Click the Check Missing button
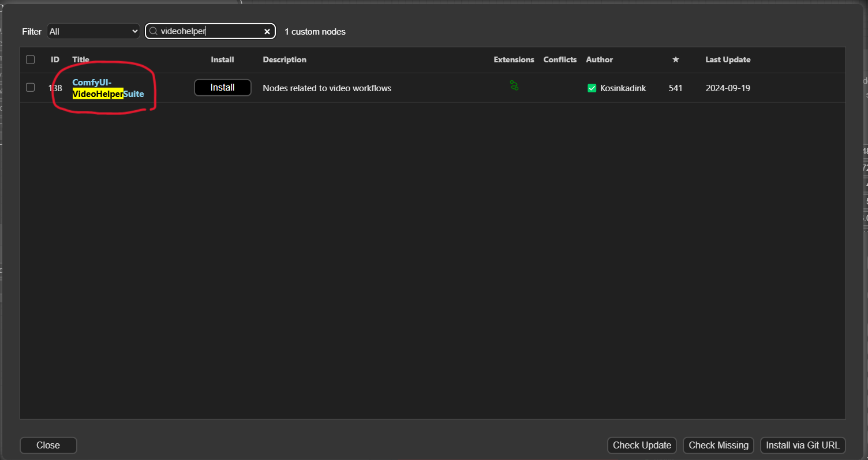 [x=719, y=445]
